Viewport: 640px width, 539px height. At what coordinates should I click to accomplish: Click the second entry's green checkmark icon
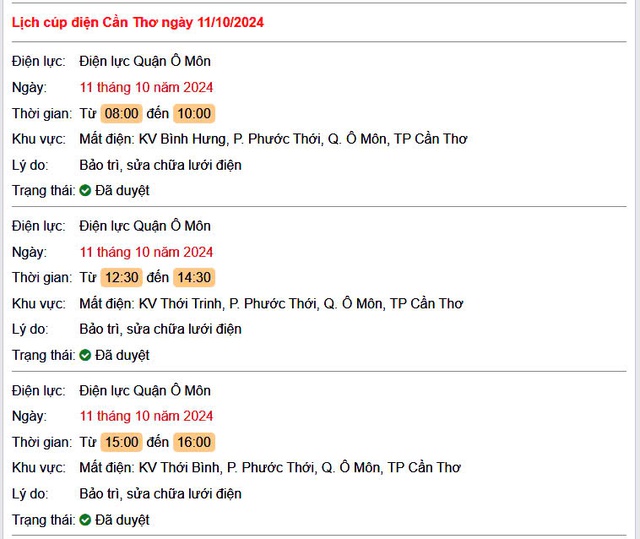[x=85, y=355]
